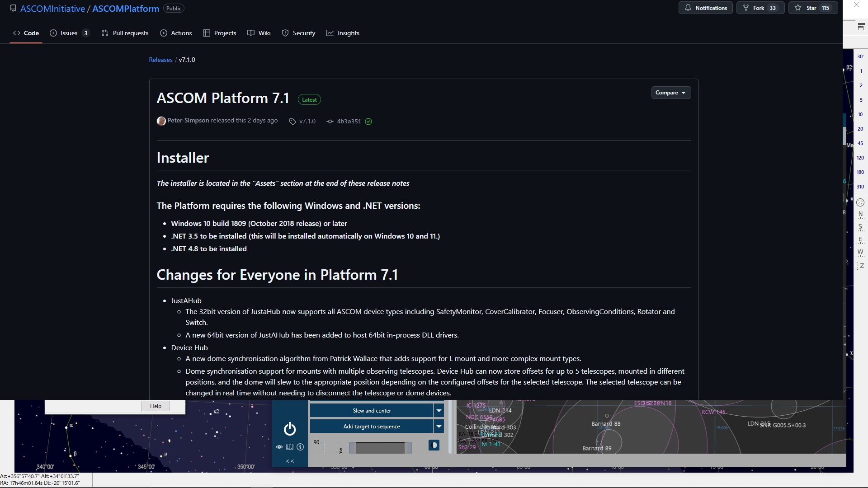Open the Issues tab
This screenshot has height=488, width=868.
tap(70, 33)
